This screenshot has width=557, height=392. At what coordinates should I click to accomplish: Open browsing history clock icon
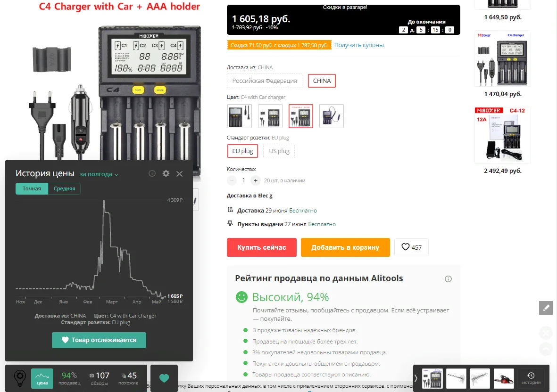(531, 378)
